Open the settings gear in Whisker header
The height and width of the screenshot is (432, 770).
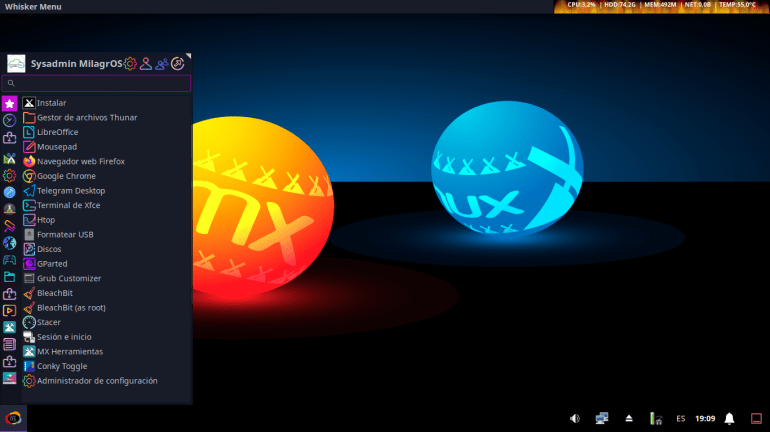click(130, 64)
